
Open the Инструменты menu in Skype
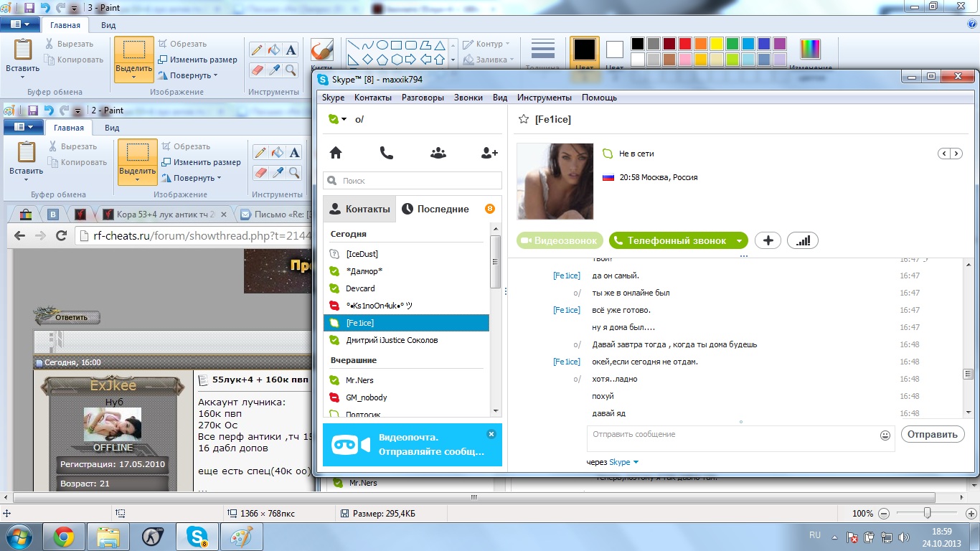[x=545, y=98]
